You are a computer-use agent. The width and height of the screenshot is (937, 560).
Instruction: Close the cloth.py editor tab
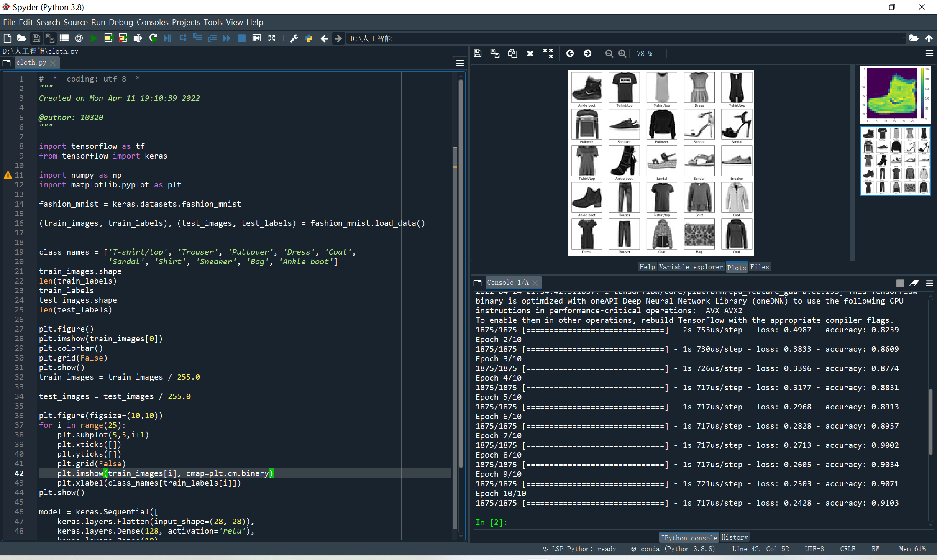coord(53,63)
